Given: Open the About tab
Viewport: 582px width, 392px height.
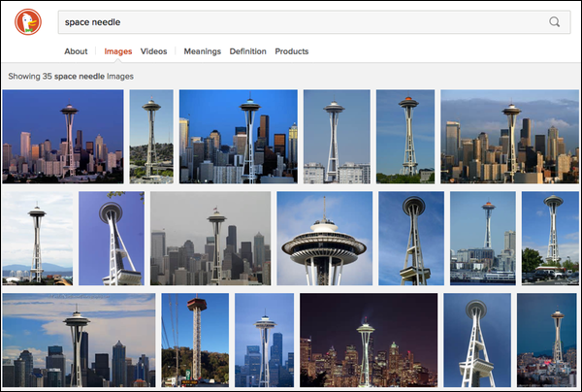Looking at the screenshot, I should [76, 51].
